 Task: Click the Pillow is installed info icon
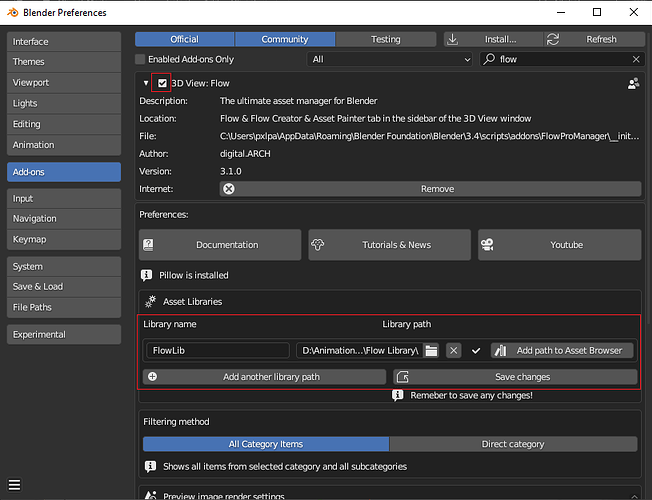146,275
